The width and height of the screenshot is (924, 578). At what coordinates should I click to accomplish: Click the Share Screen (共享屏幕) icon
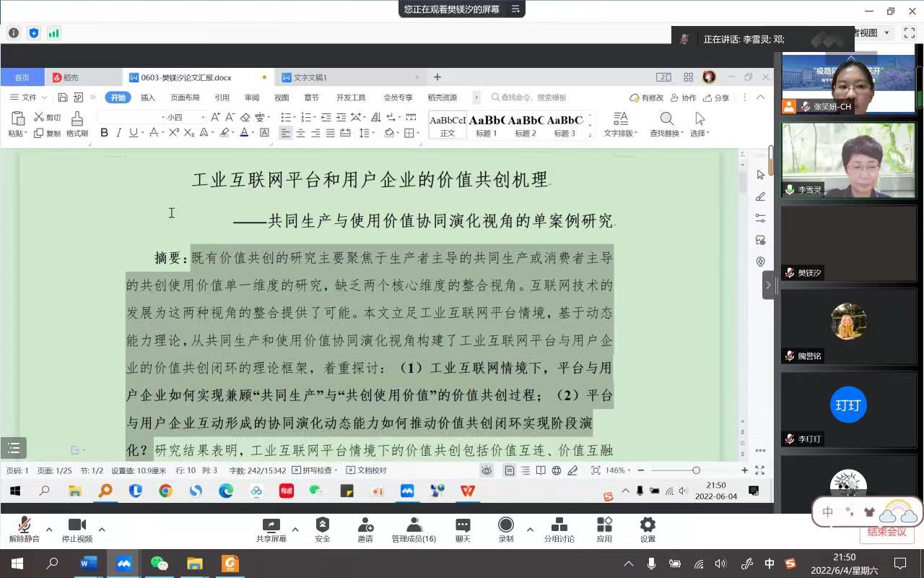coord(271,525)
